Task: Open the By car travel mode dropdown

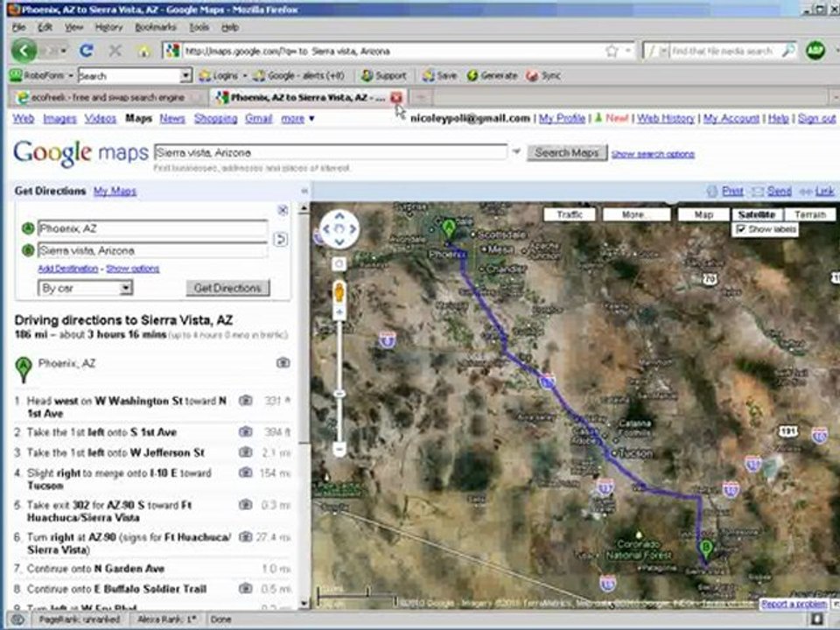Action: pyautogui.click(x=85, y=288)
